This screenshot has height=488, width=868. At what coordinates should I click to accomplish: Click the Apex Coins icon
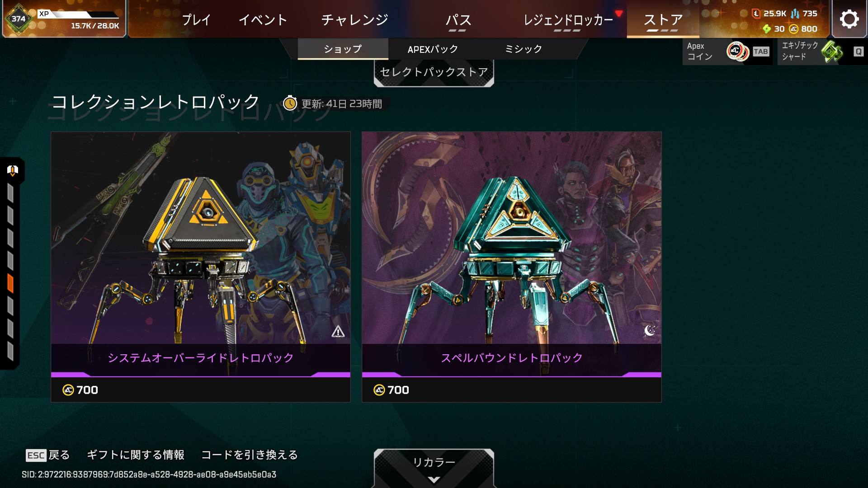737,52
